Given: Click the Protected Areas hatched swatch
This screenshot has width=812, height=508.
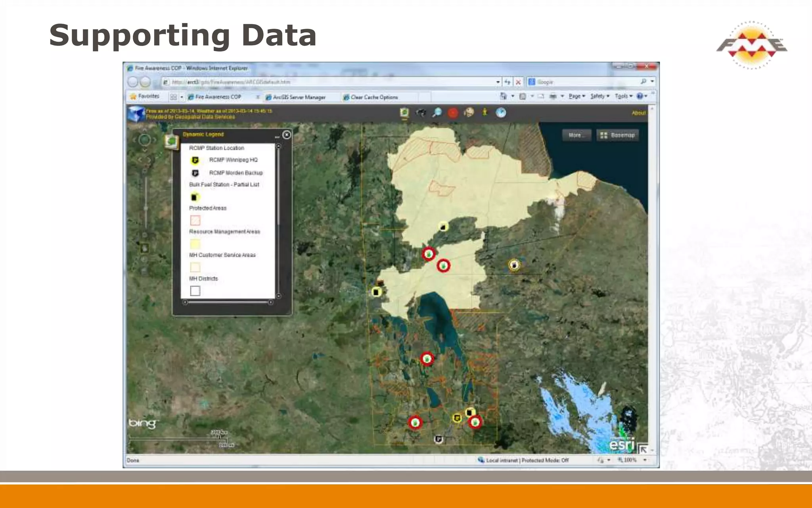Looking at the screenshot, I should tap(195, 220).
